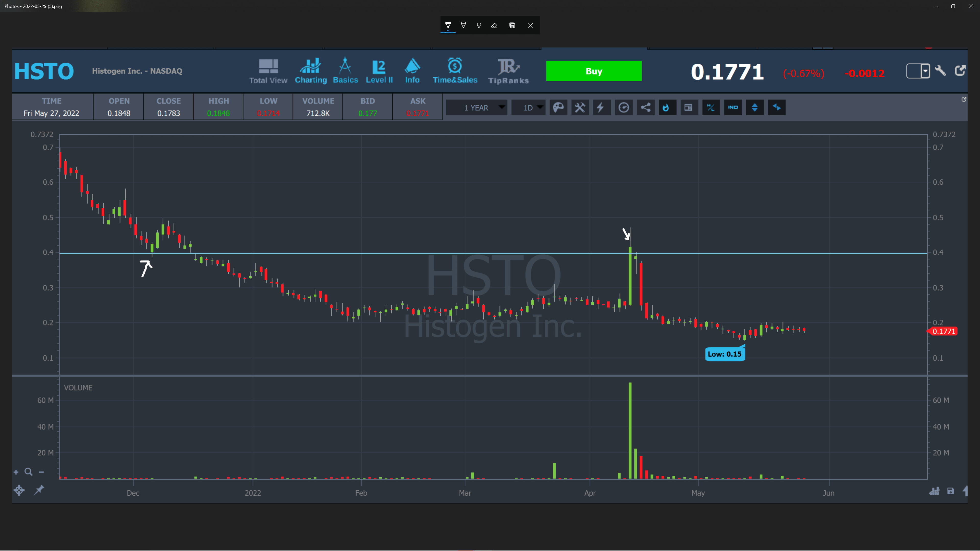980x551 pixels.
Task: Toggle the IND indicators button
Action: (733, 108)
